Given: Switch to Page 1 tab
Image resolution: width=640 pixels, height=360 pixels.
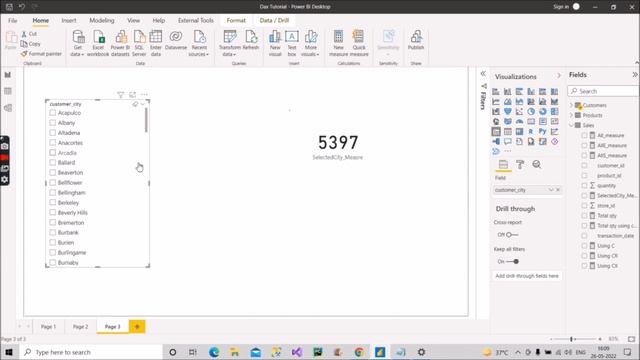Looking at the screenshot, I should click(48, 327).
